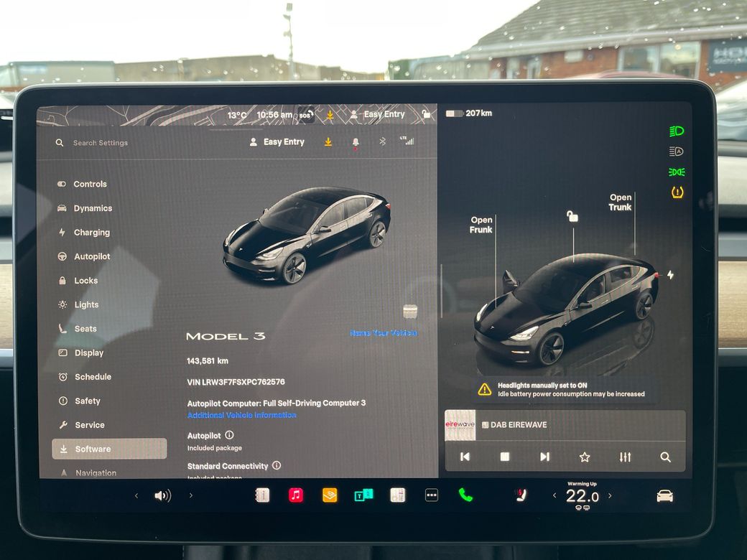Open the Audible app icon
Screen dimensions: 747x560
(329, 495)
